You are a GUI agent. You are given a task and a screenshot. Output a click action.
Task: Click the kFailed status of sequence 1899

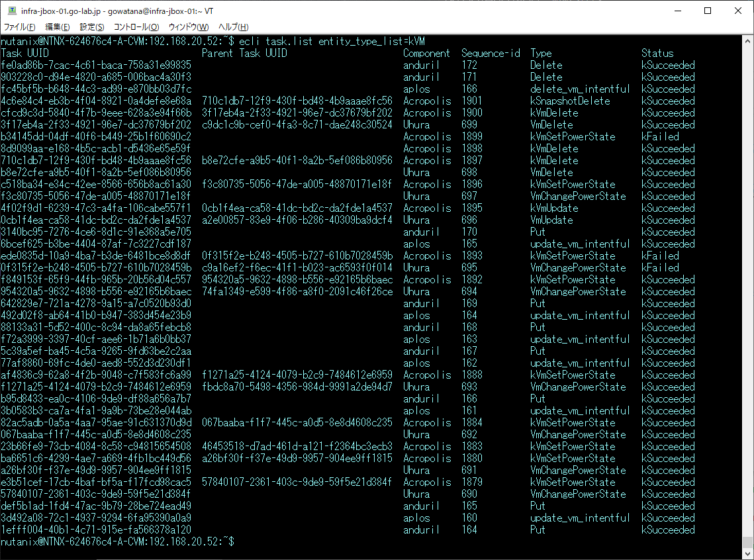(660, 136)
